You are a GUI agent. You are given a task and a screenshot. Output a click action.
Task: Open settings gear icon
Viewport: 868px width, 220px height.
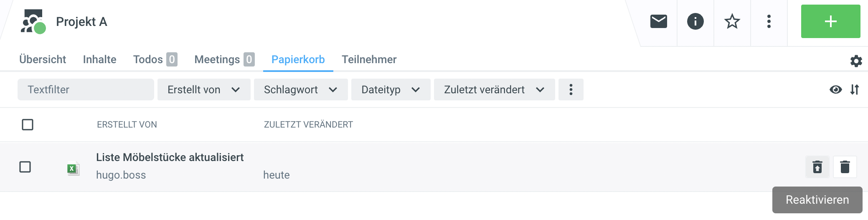tap(856, 61)
